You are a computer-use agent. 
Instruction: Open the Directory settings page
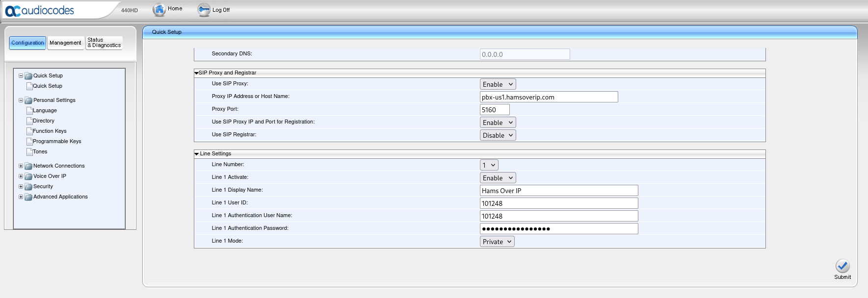pos(44,121)
